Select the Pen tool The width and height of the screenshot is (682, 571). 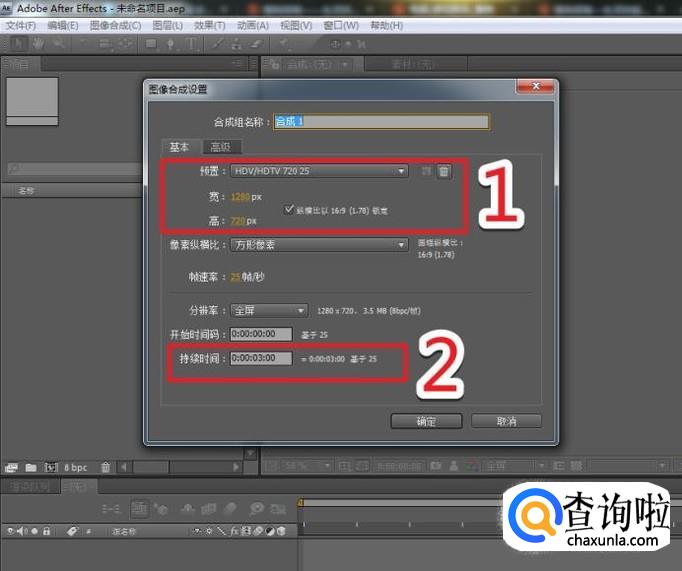[x=171, y=44]
